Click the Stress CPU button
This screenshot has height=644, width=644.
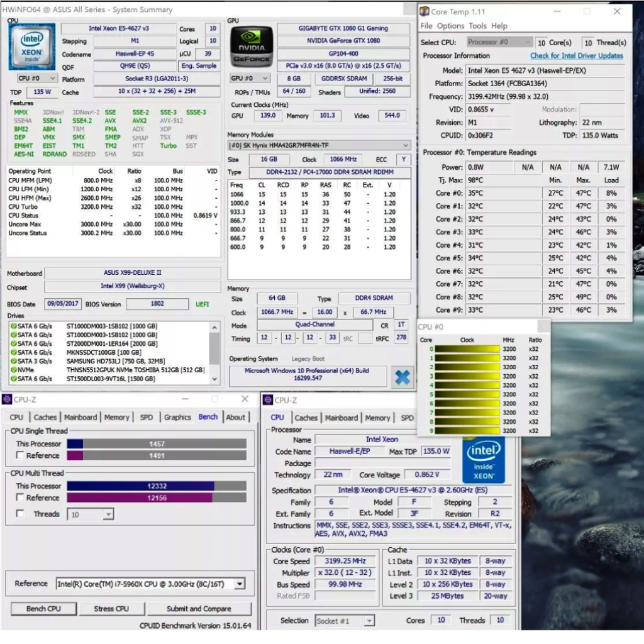pyautogui.click(x=111, y=609)
